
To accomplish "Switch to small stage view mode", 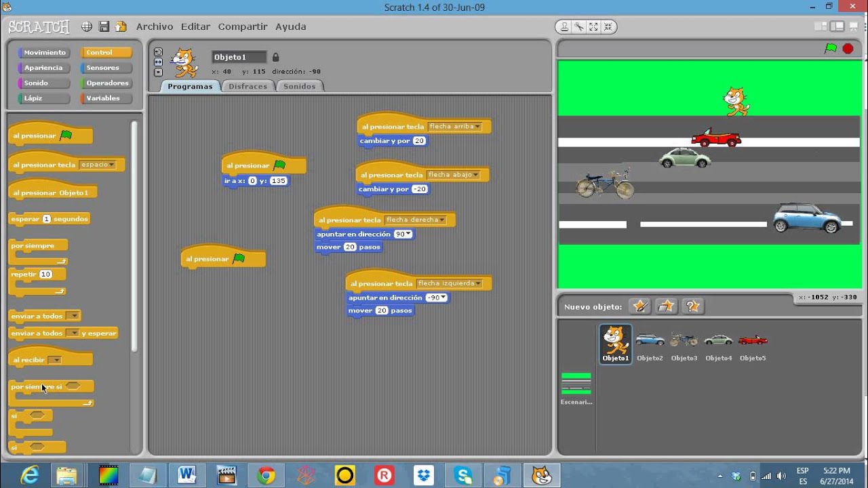I will pyautogui.click(x=821, y=26).
